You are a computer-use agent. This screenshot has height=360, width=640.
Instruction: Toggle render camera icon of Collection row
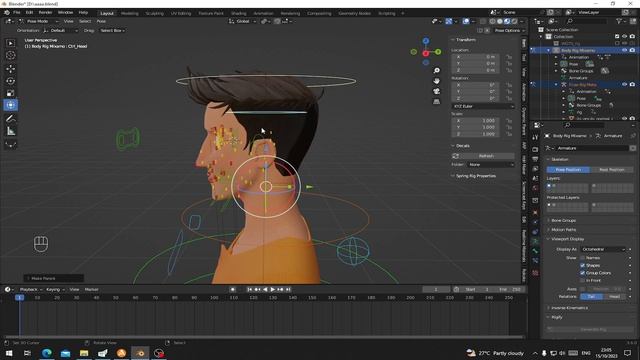click(x=632, y=36)
